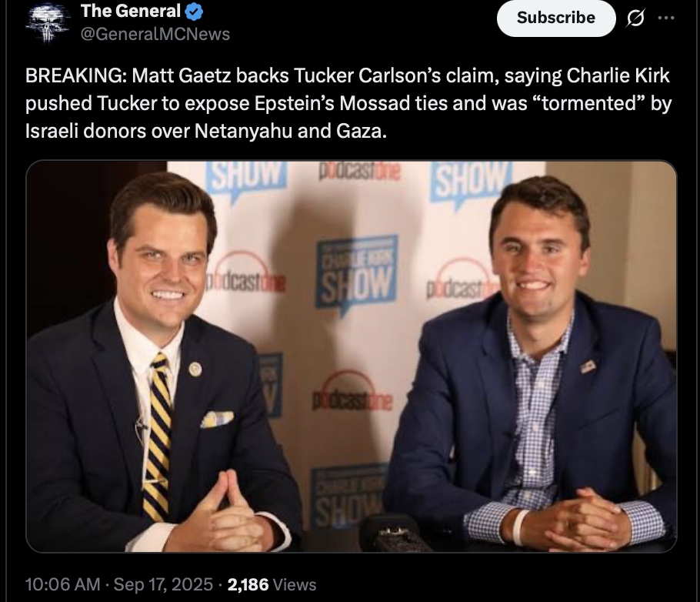700x602 pixels.
Task: Click the flag lapel pin on right jacket
Action: pos(588,366)
